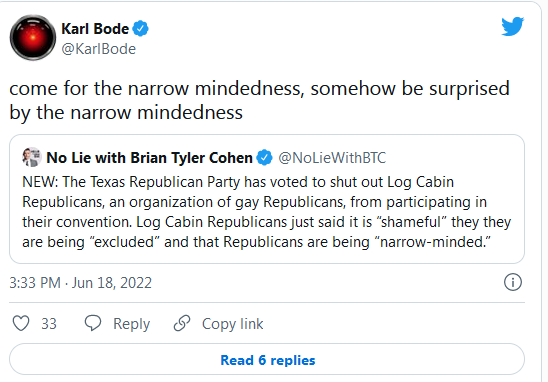548x382 pixels.
Task: Click the Twitter bird logo
Action: pyautogui.click(x=512, y=26)
